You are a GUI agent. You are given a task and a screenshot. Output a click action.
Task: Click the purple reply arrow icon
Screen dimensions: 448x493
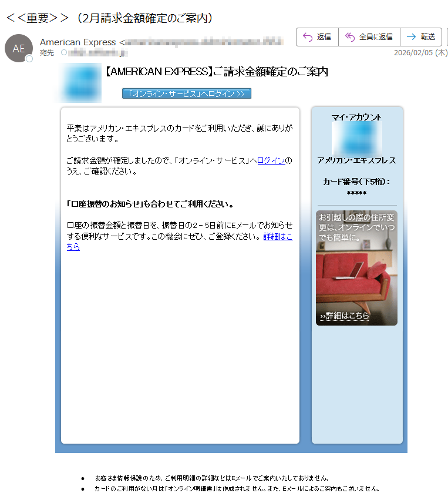point(307,37)
